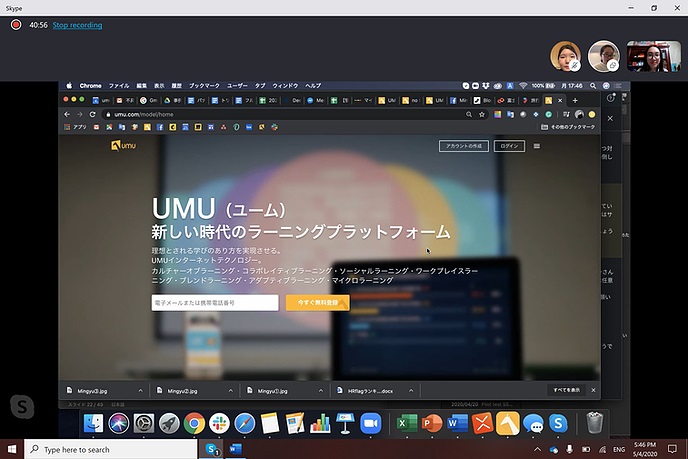The width and height of the screenshot is (688, 459).
Task: Open Word from the Mac dock
Action: (x=457, y=423)
